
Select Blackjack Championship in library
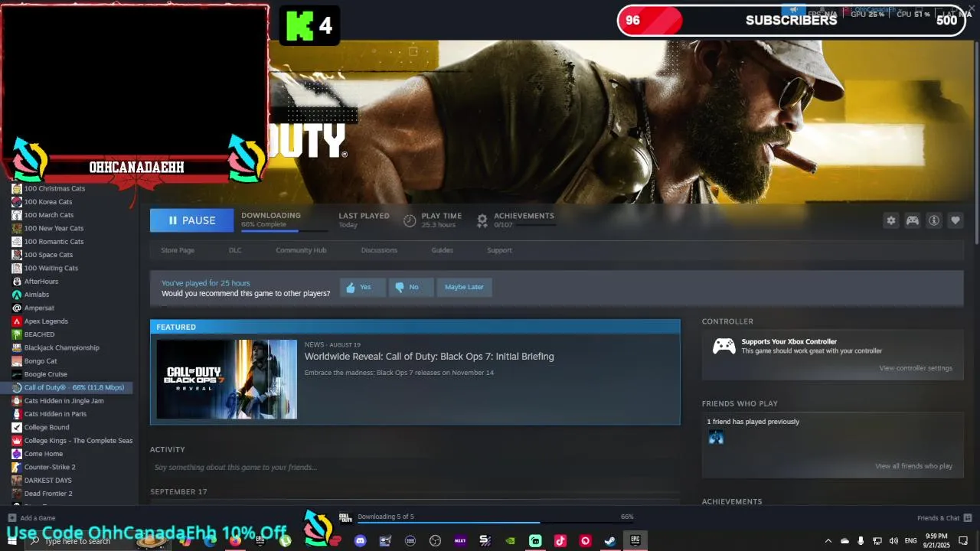(62, 347)
